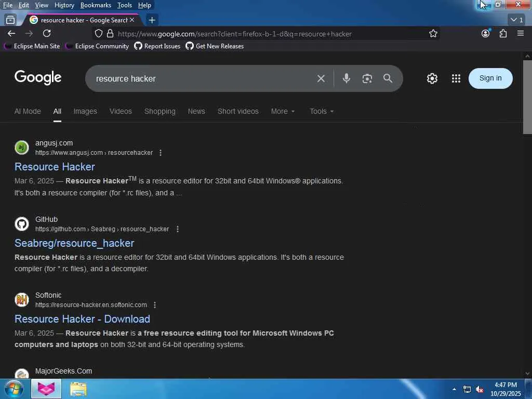Open the History menu
Screen dimensions: 532x399
[64, 5]
